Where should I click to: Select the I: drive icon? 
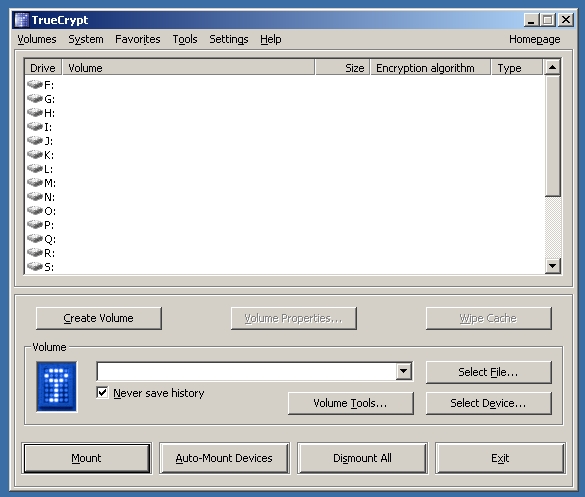[x=35, y=127]
